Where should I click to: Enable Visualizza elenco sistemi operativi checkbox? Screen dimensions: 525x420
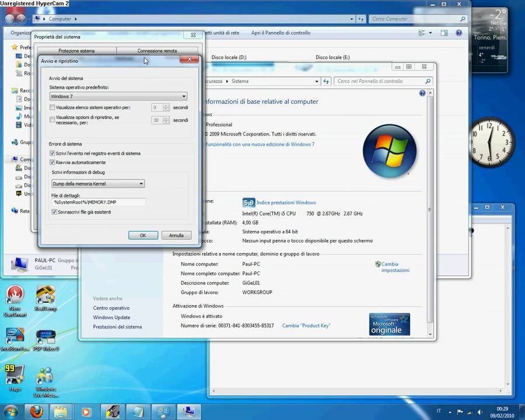pos(52,107)
